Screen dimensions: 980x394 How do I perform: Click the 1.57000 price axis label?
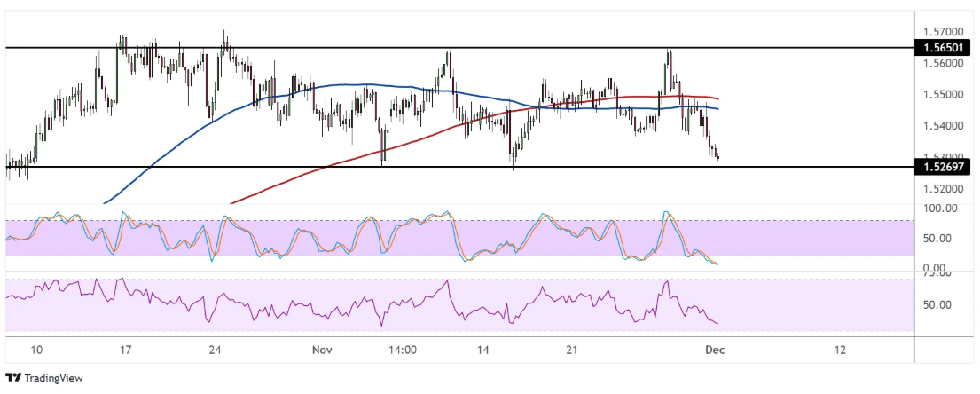coord(942,31)
